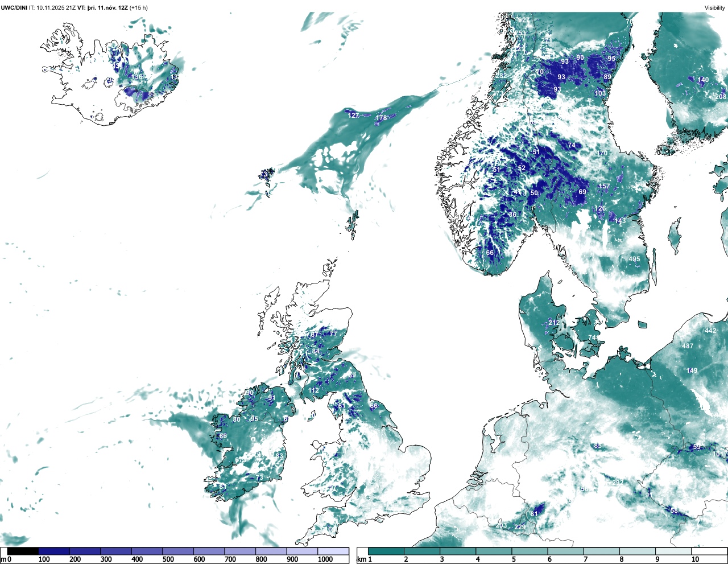Click the '1000' tick label on legend
This screenshot has width=728, height=564.
point(325,559)
